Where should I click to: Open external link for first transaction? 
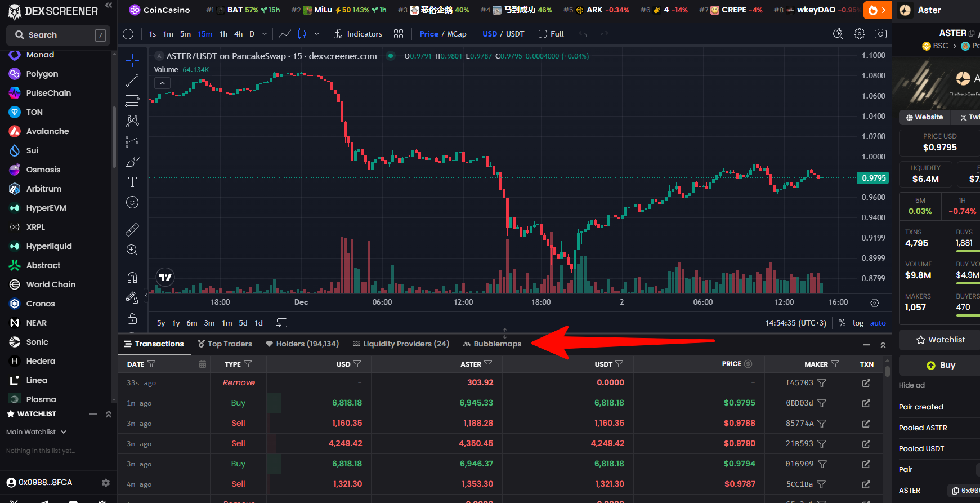(x=866, y=383)
